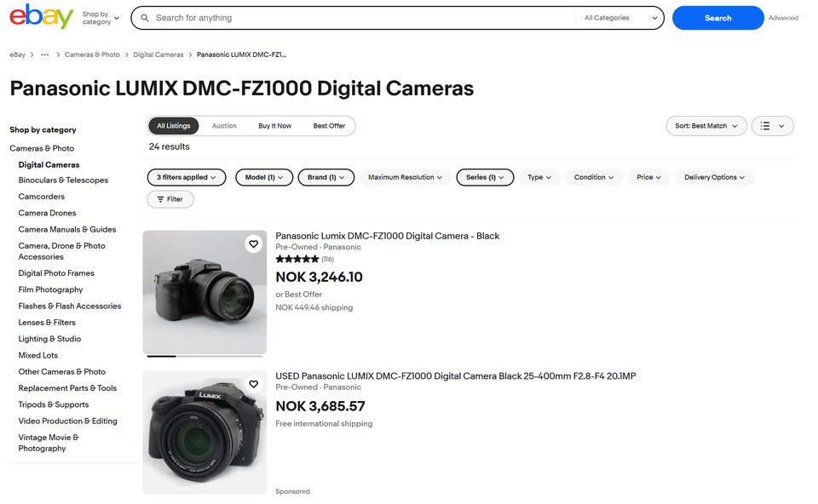Click the breadcrumb ellipsis icon
This screenshot has width=818, height=504.
[45, 54]
